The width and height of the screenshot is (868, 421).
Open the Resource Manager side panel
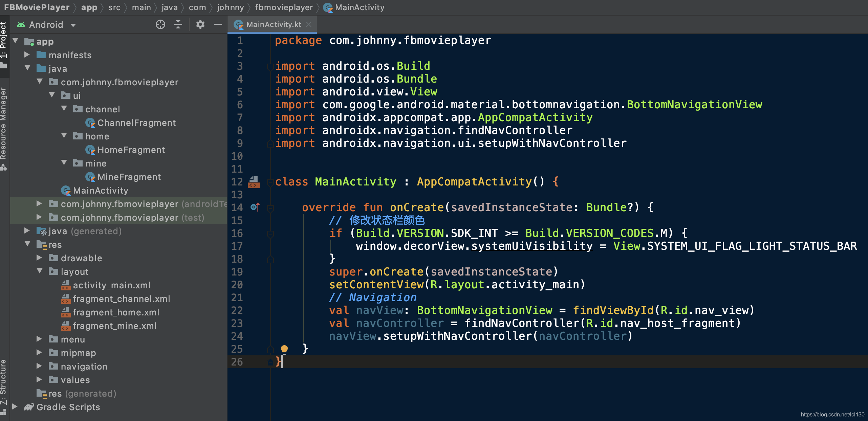coord(3,125)
